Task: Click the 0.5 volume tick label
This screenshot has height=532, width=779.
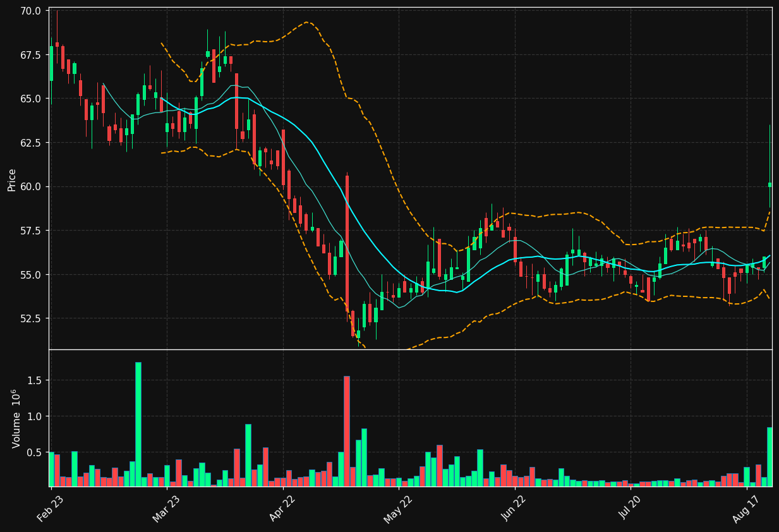Action: point(34,452)
